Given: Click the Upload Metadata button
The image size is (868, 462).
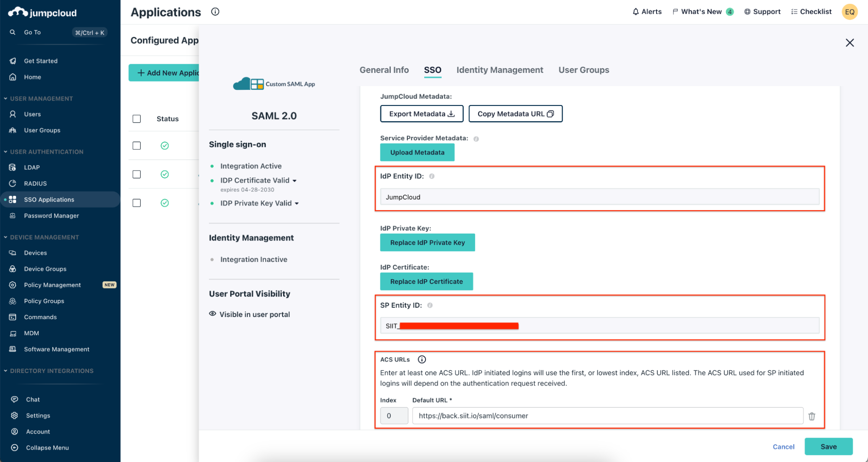Looking at the screenshot, I should (x=417, y=152).
